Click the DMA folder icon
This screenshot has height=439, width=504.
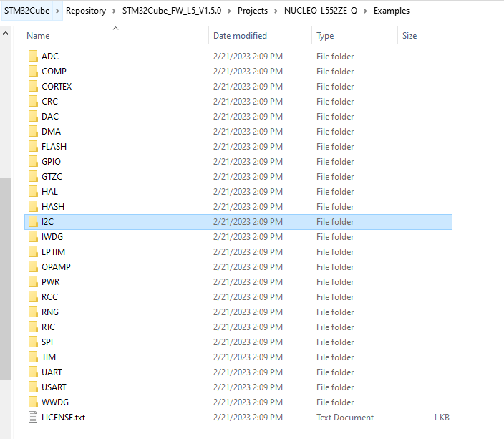point(33,131)
